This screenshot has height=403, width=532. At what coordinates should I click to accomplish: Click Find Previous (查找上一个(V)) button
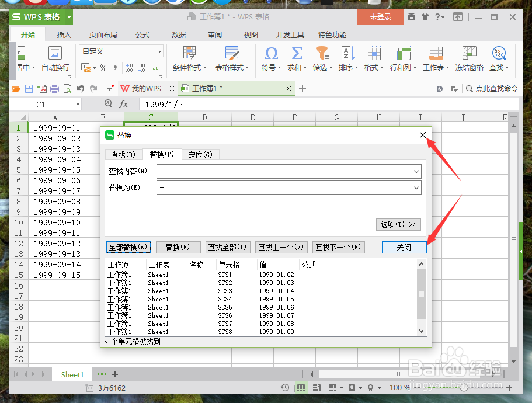tap(281, 247)
